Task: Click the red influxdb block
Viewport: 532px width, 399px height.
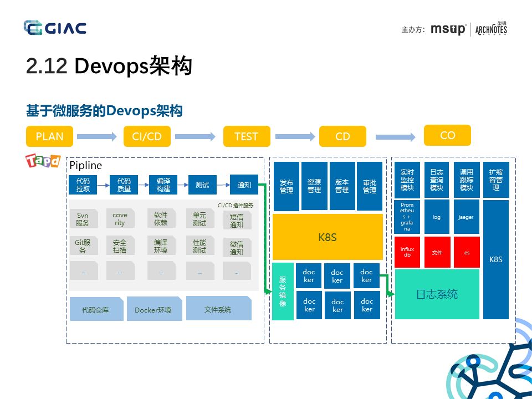Action: tap(407, 252)
